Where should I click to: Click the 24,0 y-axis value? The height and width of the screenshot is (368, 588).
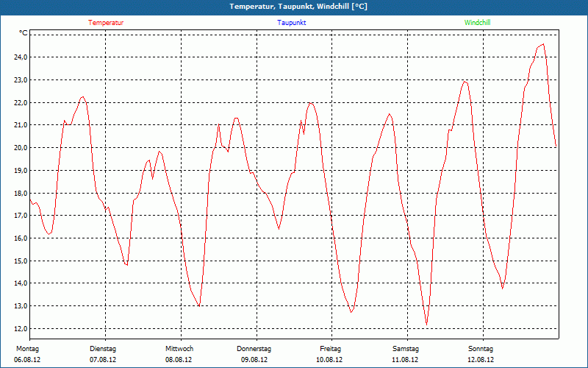tap(21, 57)
